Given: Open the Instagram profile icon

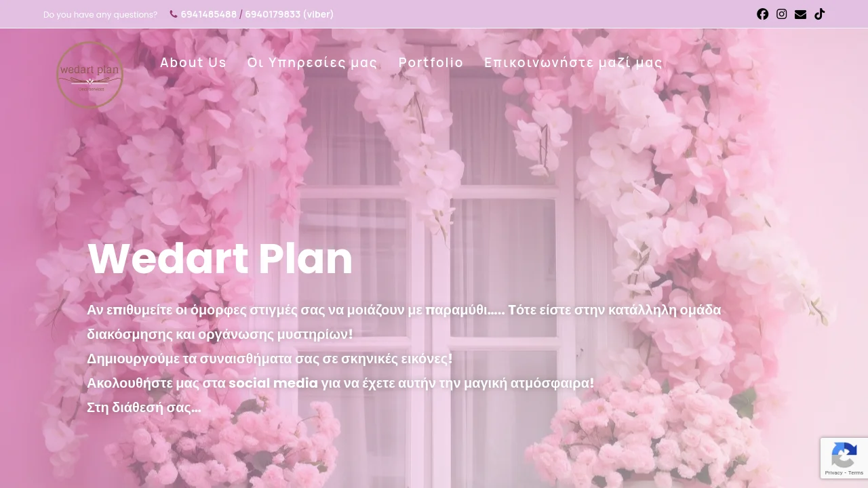Looking at the screenshot, I should [x=782, y=14].
